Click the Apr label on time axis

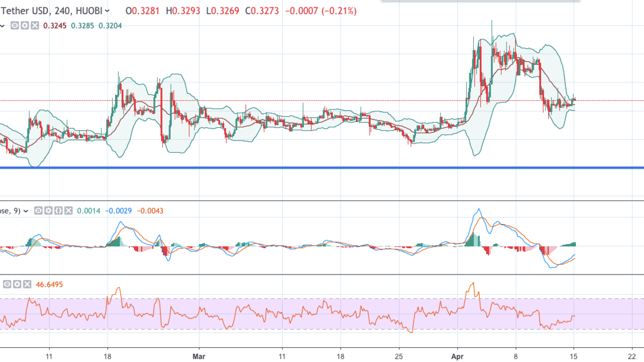pos(457,356)
